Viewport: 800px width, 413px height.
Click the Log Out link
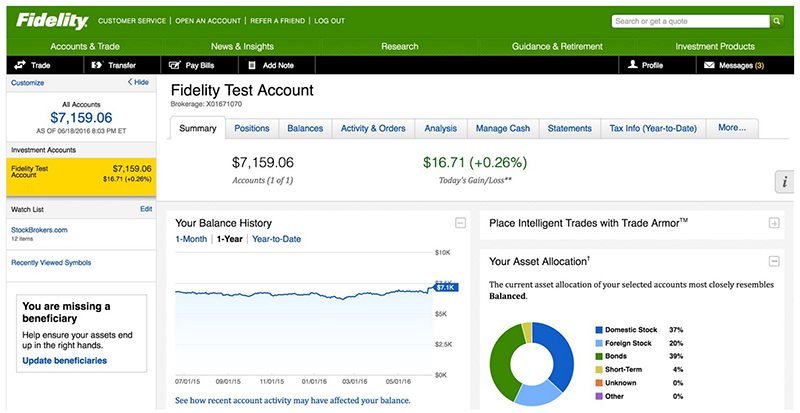[x=330, y=21]
